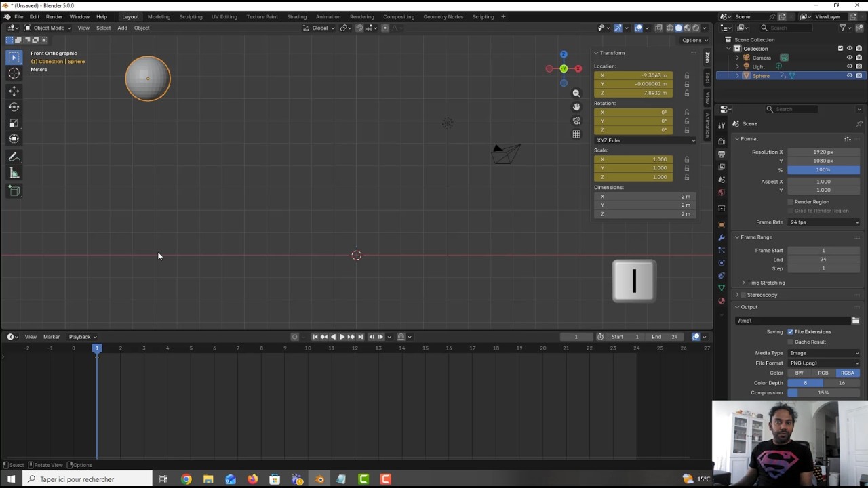
Task: Switch viewport shading to wireframe
Action: [670, 28]
